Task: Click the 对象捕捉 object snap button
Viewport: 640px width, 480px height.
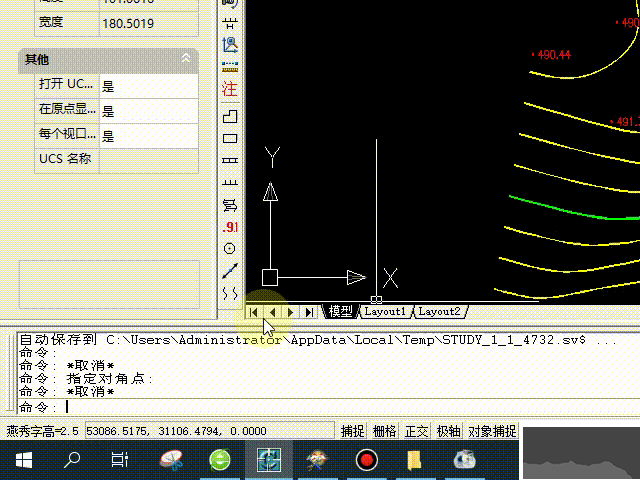Action: click(x=492, y=431)
